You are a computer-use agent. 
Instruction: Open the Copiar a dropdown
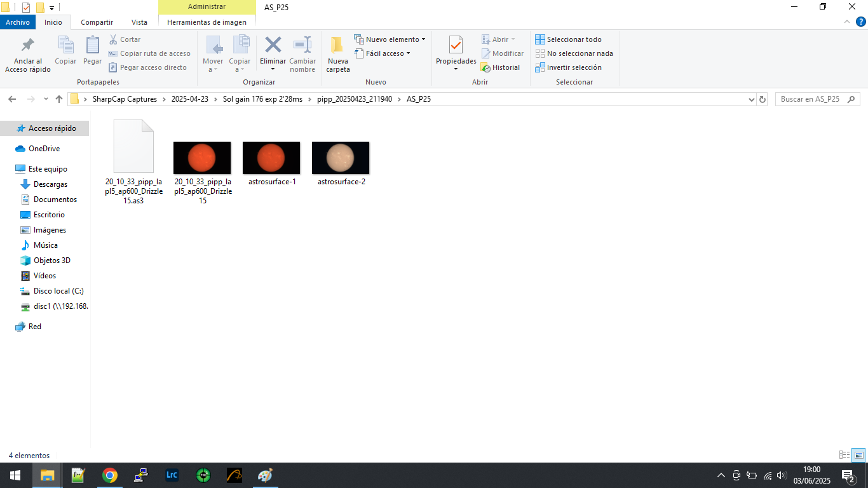pyautogui.click(x=240, y=55)
